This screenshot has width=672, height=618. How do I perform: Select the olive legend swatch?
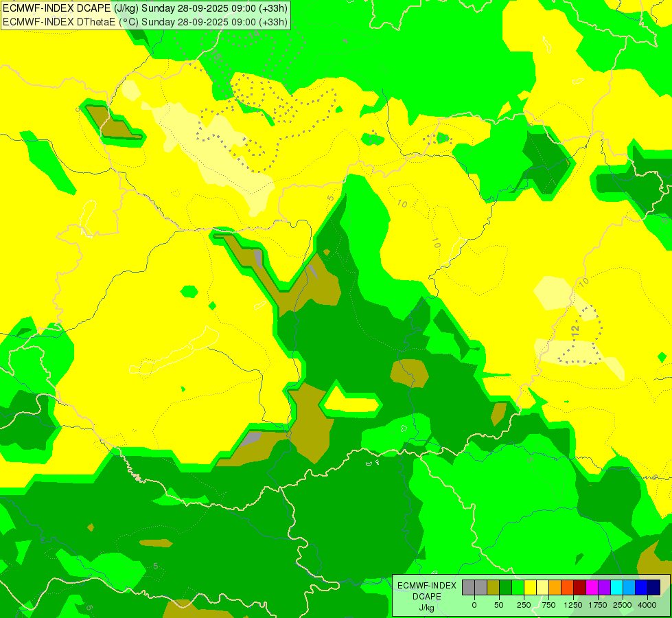pos(493,588)
